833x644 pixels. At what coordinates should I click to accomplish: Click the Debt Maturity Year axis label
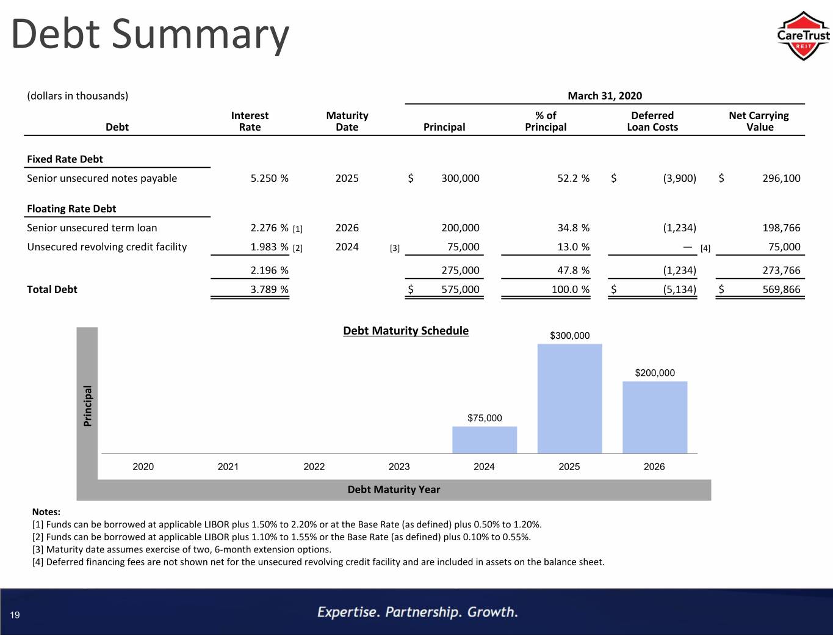click(394, 490)
